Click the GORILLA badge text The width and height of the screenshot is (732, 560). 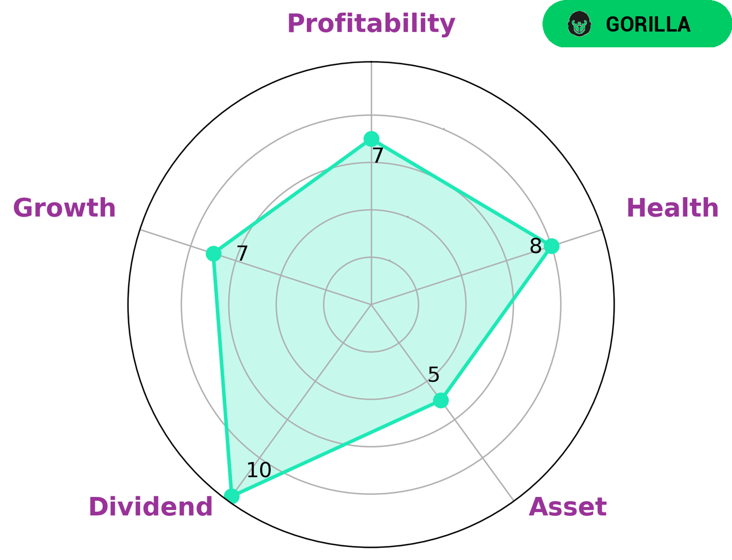[x=648, y=25]
